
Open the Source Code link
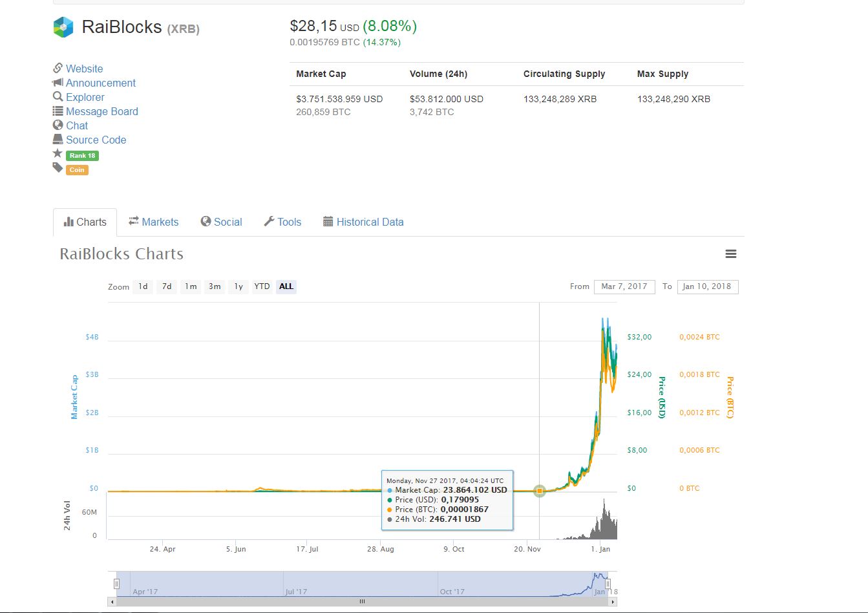(x=96, y=140)
